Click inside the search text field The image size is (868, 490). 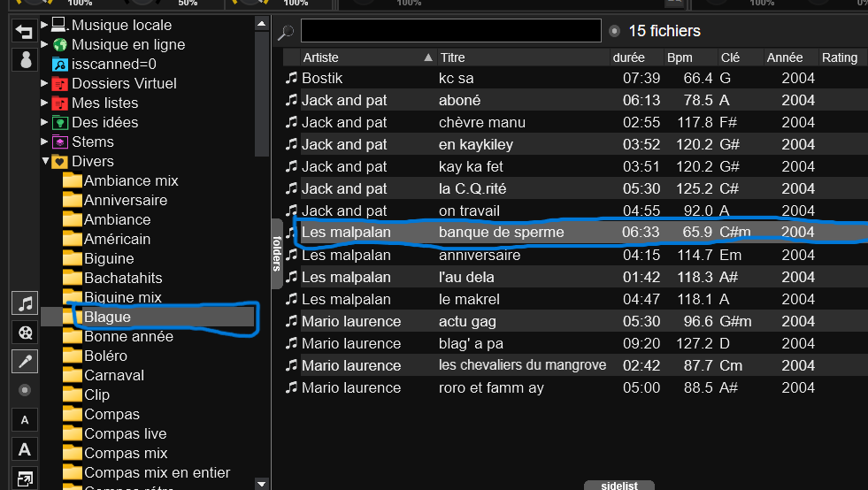[451, 32]
